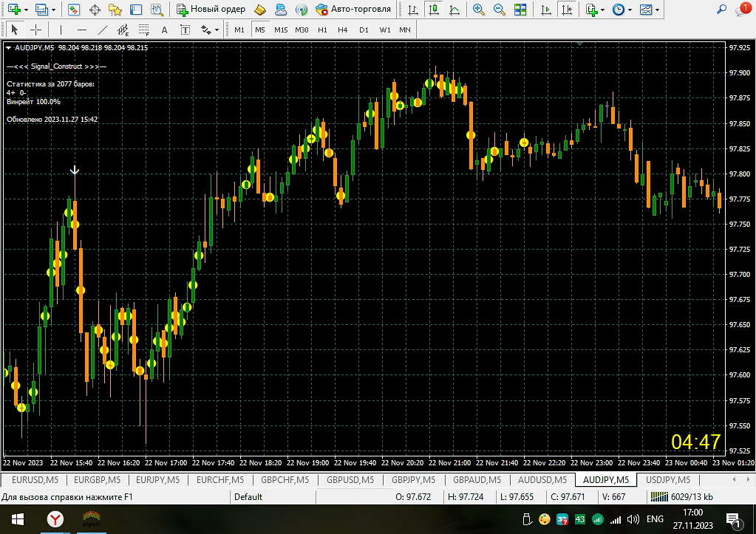Screen dimensions: 756x534
Task: Open the Windows Start menu
Action: point(17,519)
